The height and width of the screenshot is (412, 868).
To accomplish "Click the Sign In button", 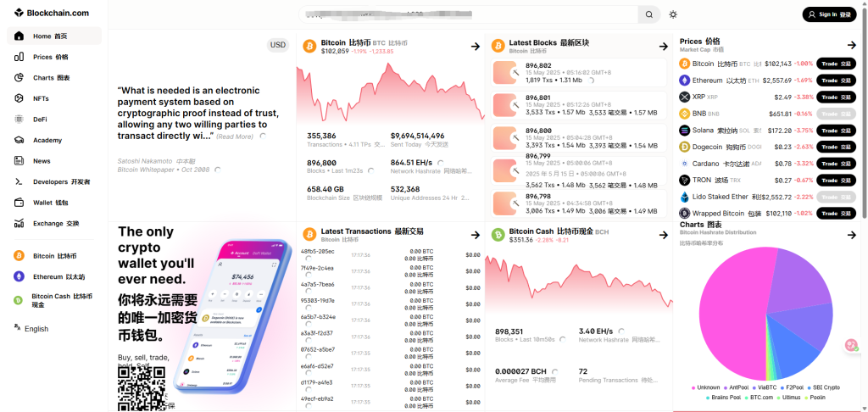I will [829, 14].
